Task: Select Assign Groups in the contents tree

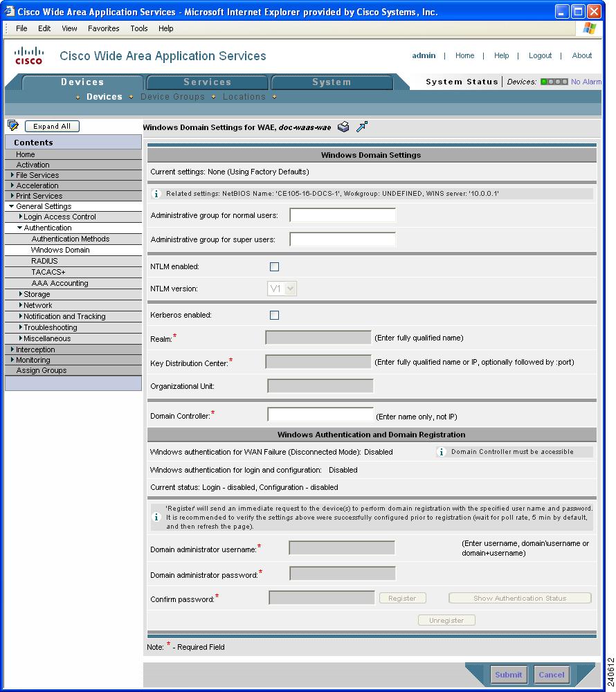Action: click(41, 370)
